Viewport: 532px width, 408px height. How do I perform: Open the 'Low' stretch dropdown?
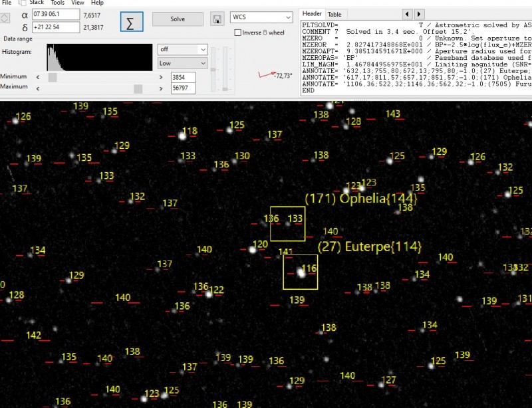coord(182,63)
